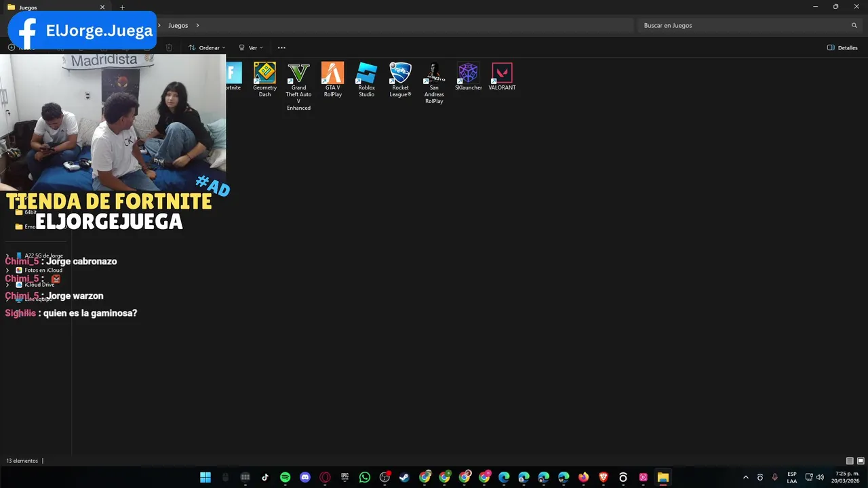
Task: Click the Delete trash can toolbar icon
Action: click(169, 47)
